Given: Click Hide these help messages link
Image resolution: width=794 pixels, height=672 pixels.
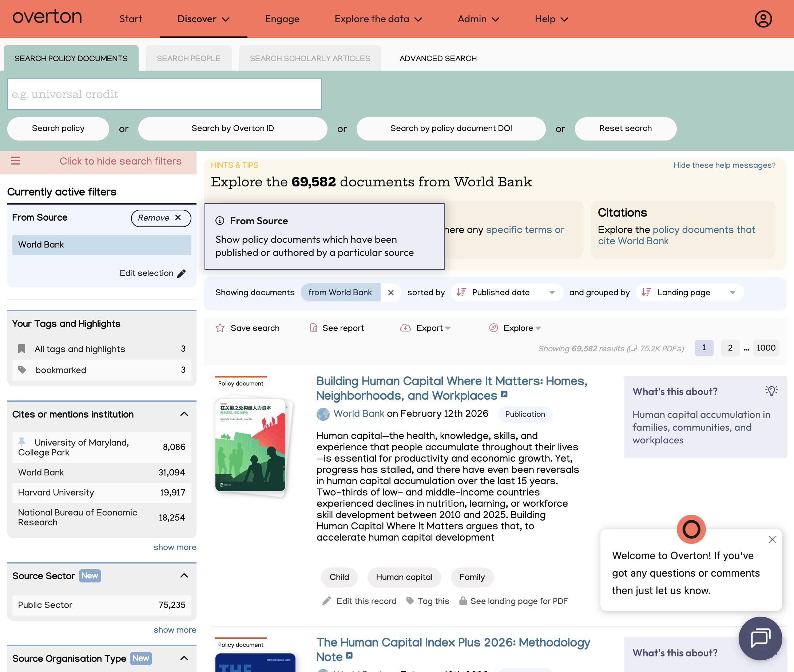Looking at the screenshot, I should 724,165.
